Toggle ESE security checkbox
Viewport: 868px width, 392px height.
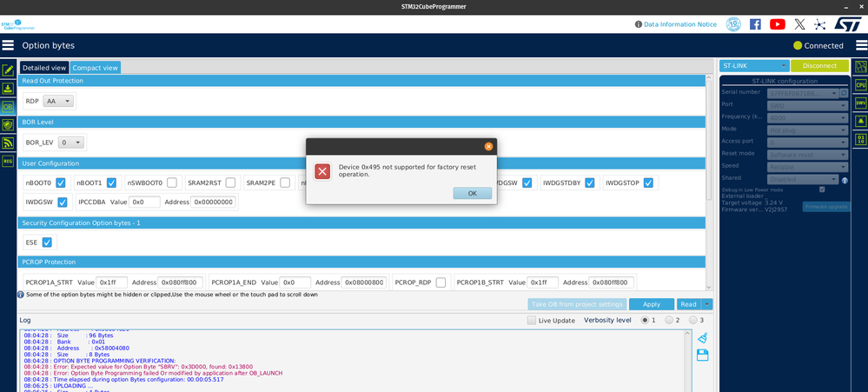tap(47, 242)
